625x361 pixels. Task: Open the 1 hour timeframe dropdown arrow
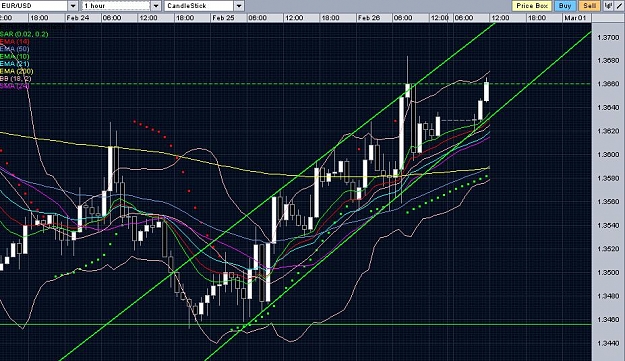(x=156, y=6)
